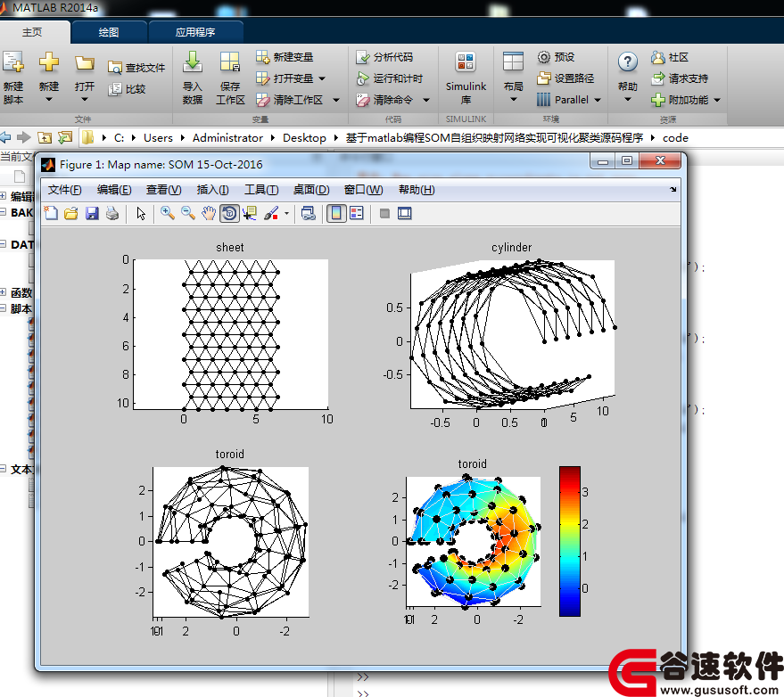Select the Data Cursor tool
The height and width of the screenshot is (697, 784).
click(250, 214)
